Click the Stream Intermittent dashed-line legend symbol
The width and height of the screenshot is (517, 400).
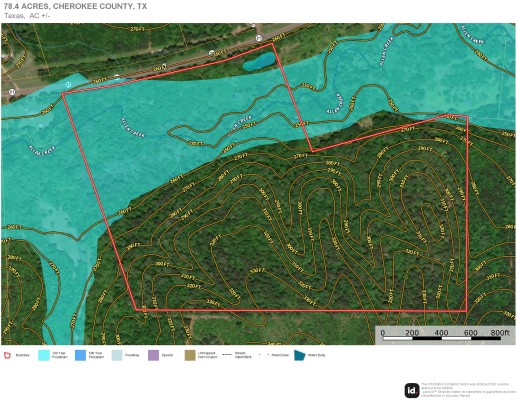point(228,355)
